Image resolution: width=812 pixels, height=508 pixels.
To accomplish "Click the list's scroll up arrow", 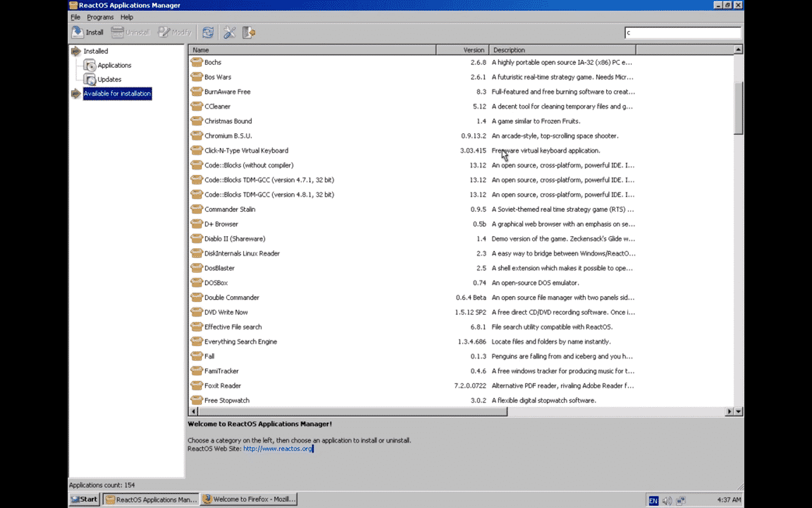I will pos(738,50).
